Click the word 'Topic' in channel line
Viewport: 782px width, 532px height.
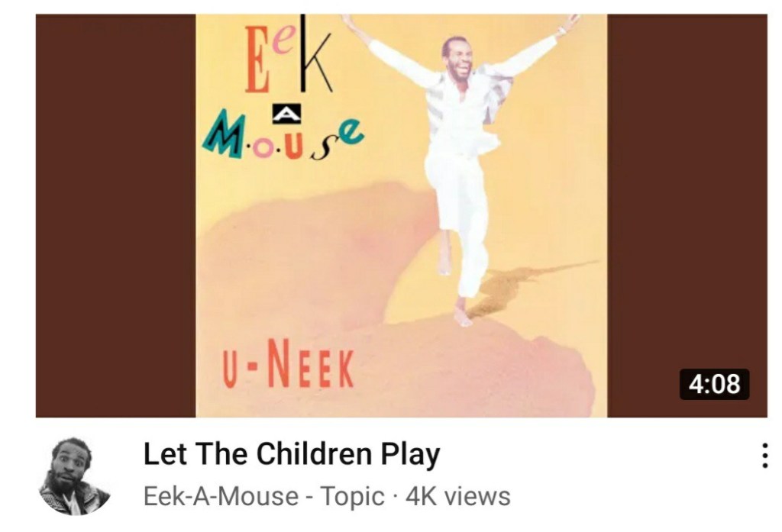(353, 497)
